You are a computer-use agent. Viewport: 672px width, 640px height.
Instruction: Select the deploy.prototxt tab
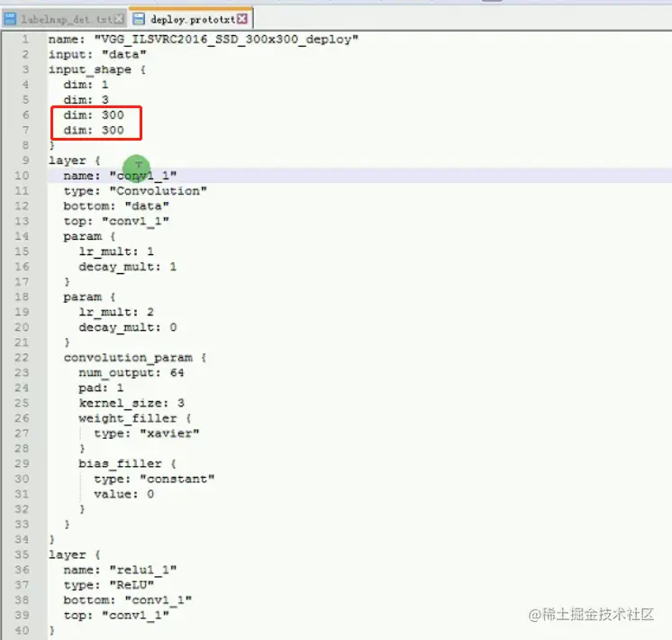click(190, 19)
